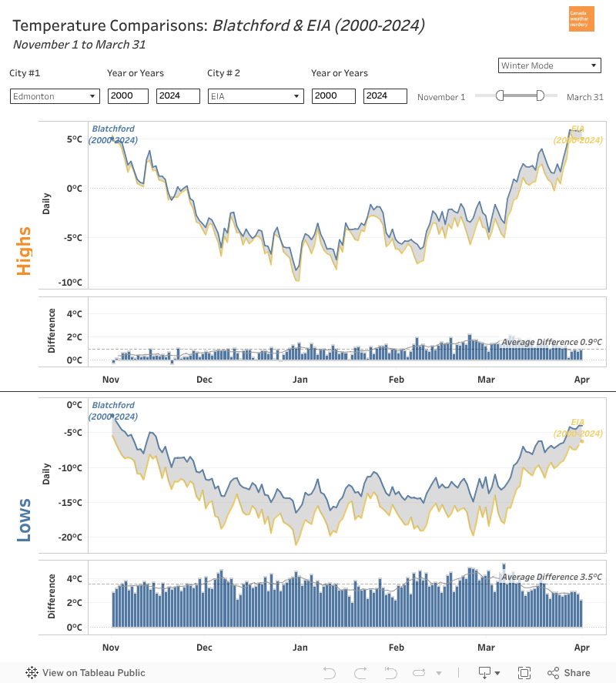616x683 pixels.
Task: Click the Tableau logo icon
Action: [x=32, y=672]
